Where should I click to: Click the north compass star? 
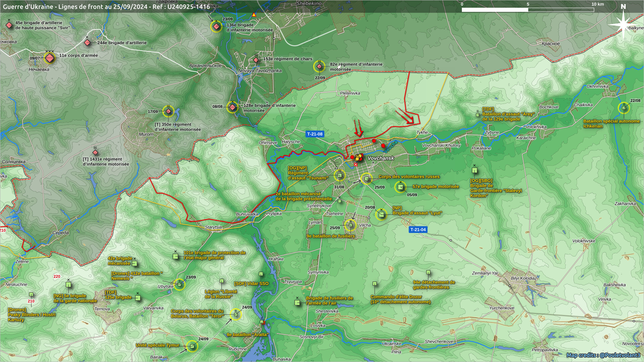[623, 24]
